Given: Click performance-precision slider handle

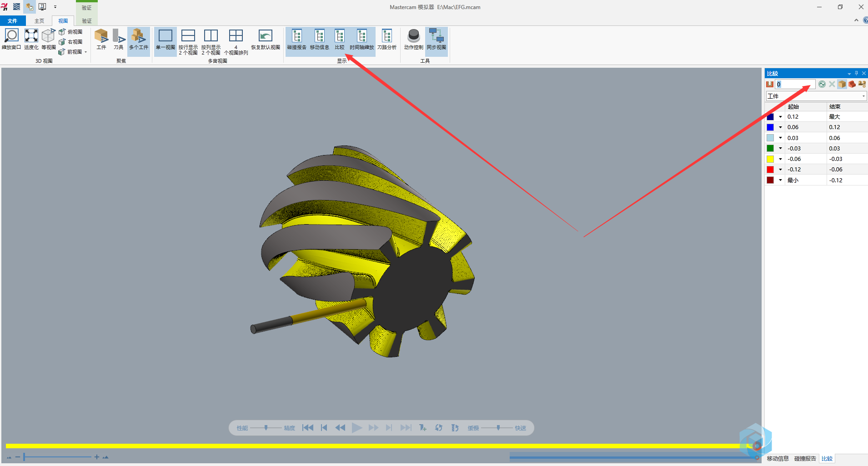Looking at the screenshot, I should click(x=266, y=428).
